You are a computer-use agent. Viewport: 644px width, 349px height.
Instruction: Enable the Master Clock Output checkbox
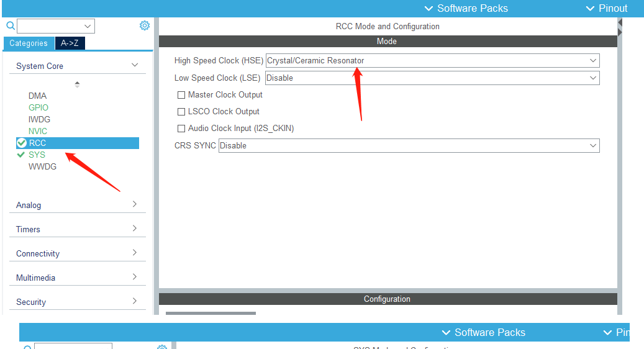coord(181,95)
